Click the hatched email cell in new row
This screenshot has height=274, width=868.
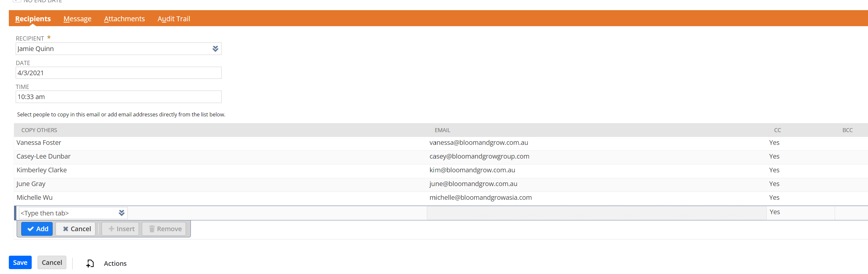(596, 213)
